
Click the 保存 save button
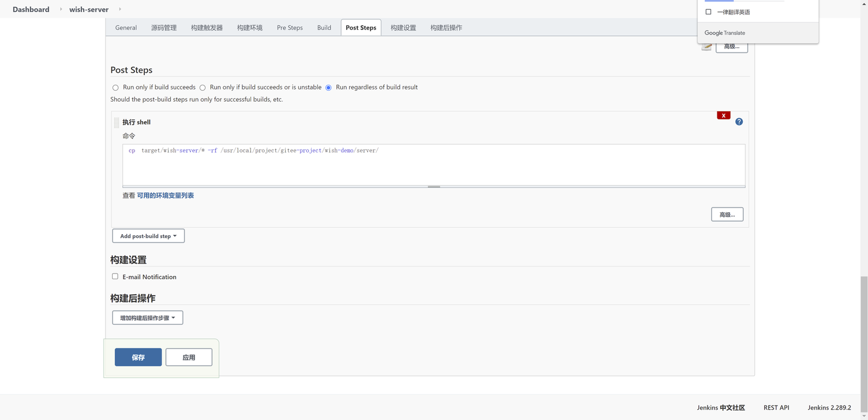[x=138, y=357]
